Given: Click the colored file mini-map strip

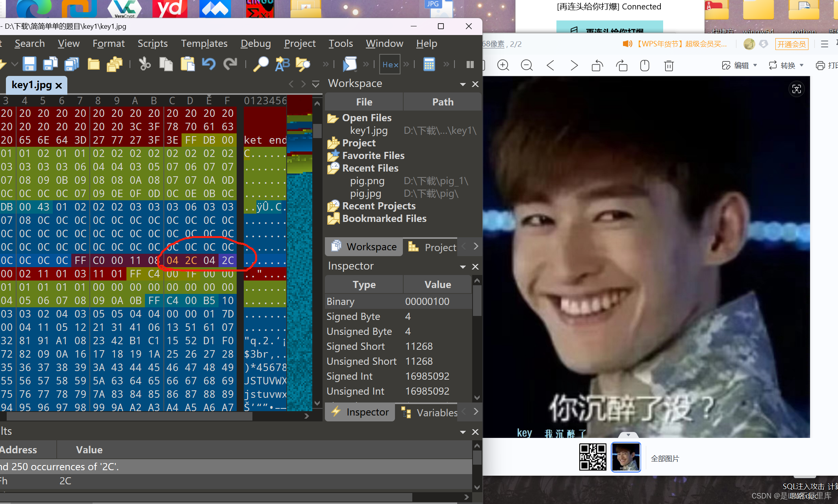Looking at the screenshot, I should [299, 252].
